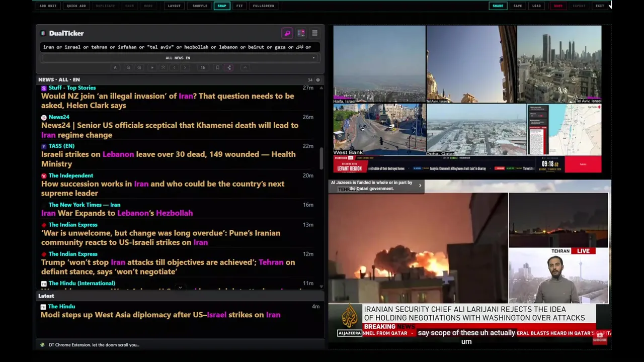The height and width of the screenshot is (362, 644).
Task: Click the Stuff source icon
Action: (44, 88)
